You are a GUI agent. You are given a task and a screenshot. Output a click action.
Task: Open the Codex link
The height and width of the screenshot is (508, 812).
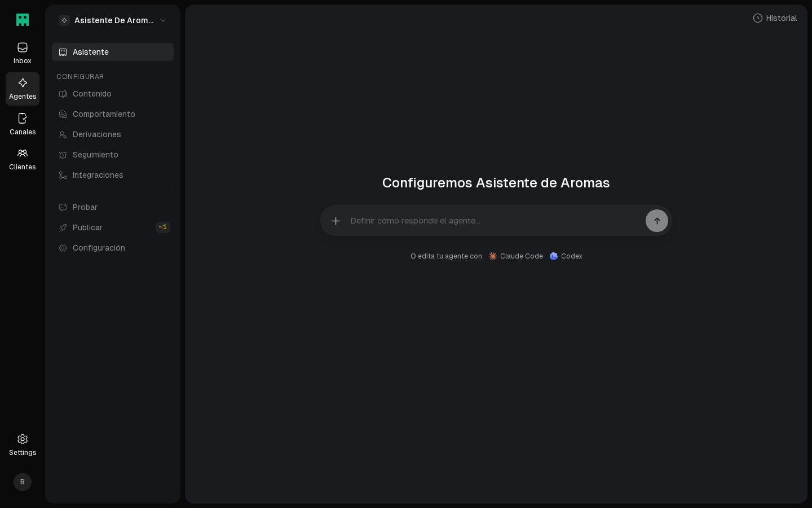click(566, 256)
